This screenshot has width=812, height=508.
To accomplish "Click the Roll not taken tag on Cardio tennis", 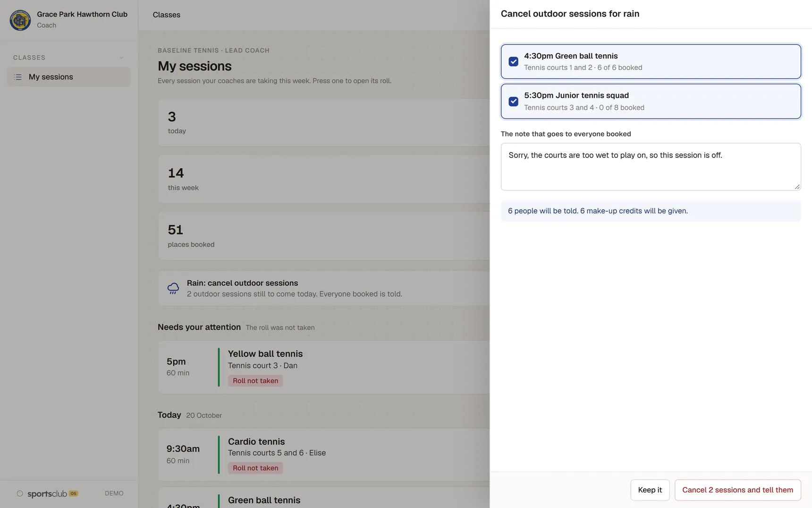I will [255, 468].
